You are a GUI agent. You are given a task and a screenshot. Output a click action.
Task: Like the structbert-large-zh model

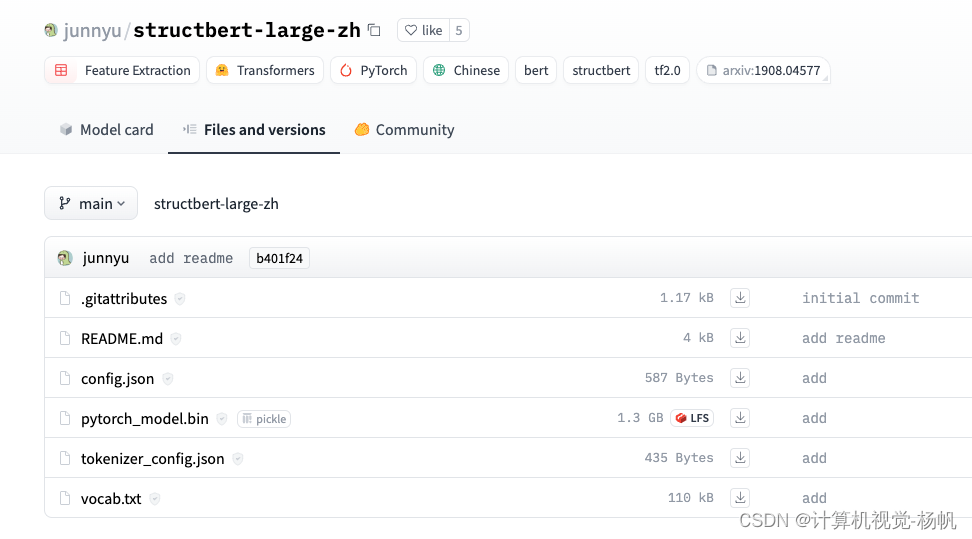point(423,30)
